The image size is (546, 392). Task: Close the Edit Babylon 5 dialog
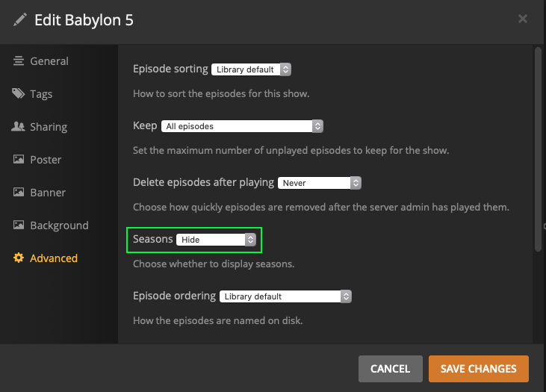[522, 19]
